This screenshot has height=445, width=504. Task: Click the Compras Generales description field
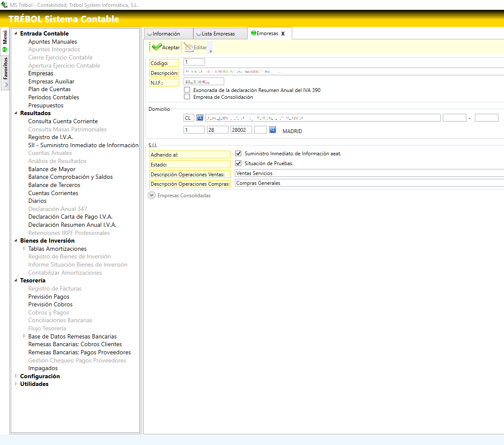point(369,183)
